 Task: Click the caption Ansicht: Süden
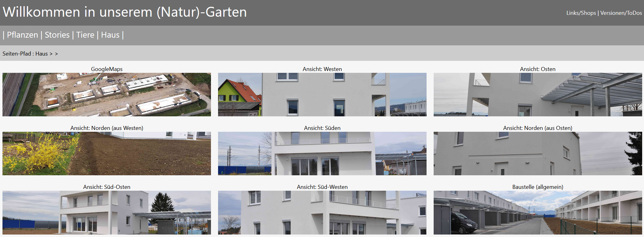coord(322,128)
